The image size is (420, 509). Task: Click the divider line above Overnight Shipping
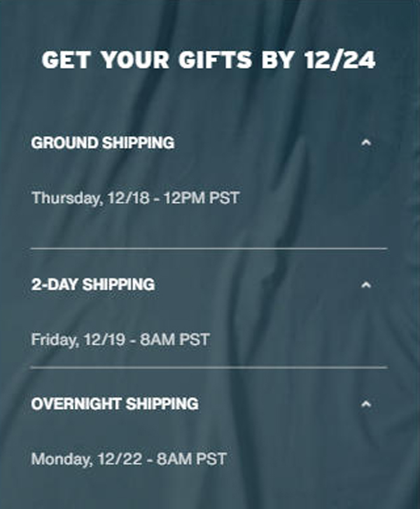(209, 368)
